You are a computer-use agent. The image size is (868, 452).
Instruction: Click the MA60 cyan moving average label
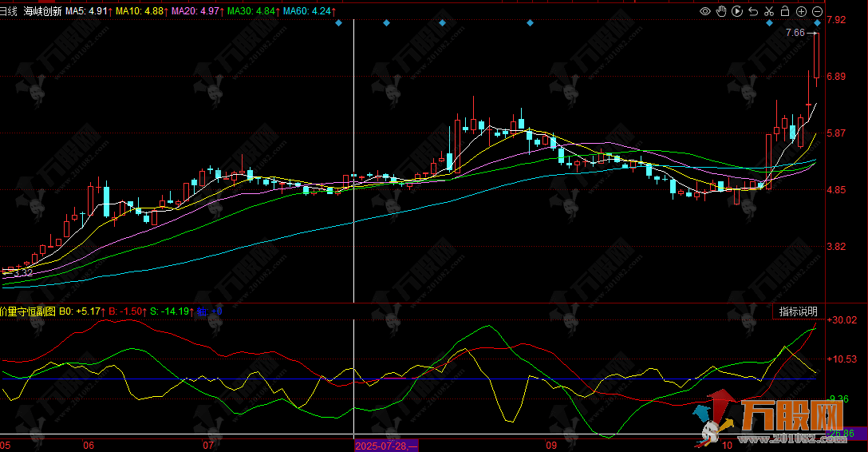[x=310, y=11]
